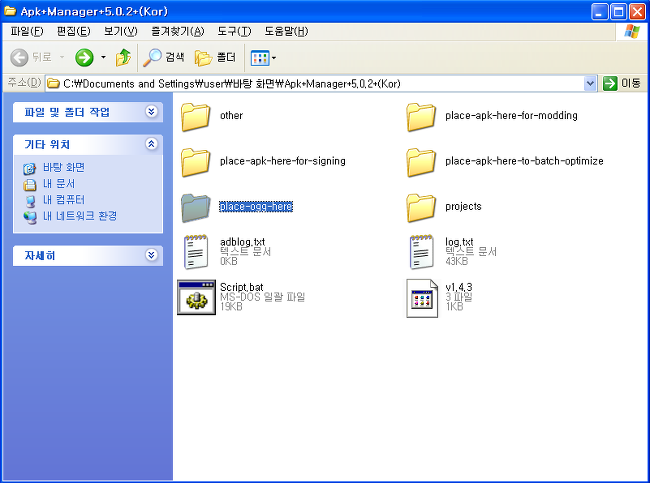
Task: Open the Forward history dropdown arrow
Action: click(103, 57)
